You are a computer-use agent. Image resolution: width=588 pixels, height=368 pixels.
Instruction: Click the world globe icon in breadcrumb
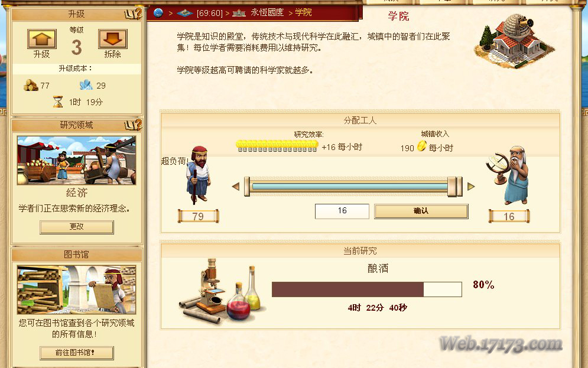[158, 13]
